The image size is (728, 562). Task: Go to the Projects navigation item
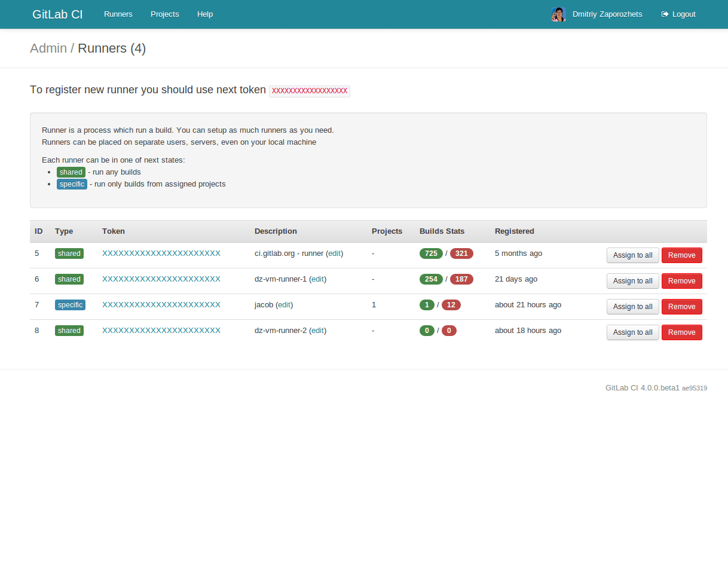[x=165, y=14]
